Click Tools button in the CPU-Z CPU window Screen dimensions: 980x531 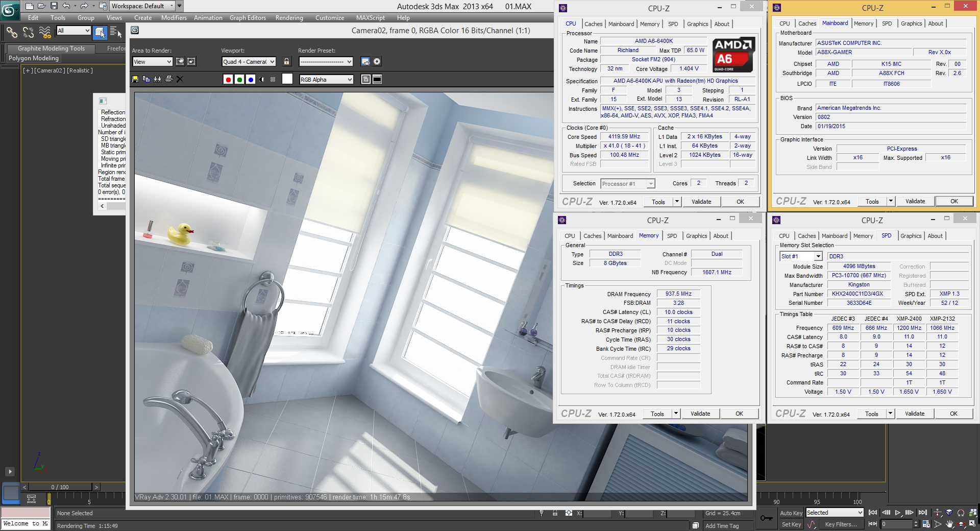tap(658, 202)
